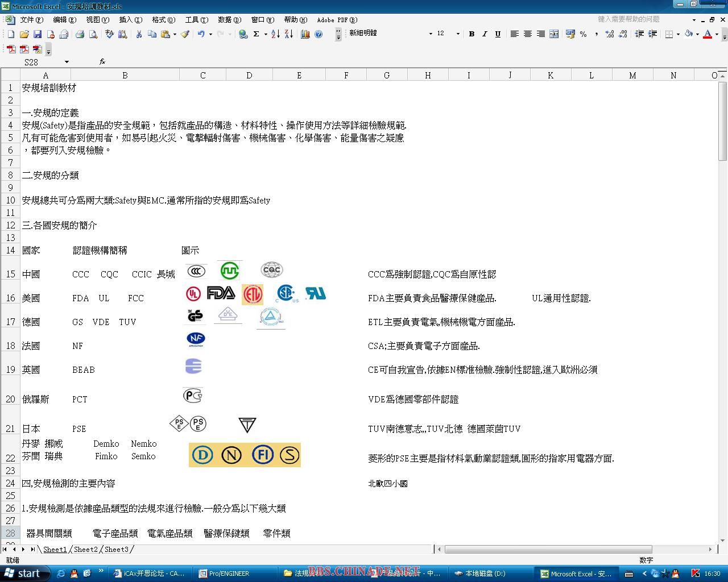Toggle underline formatting

tap(498, 34)
